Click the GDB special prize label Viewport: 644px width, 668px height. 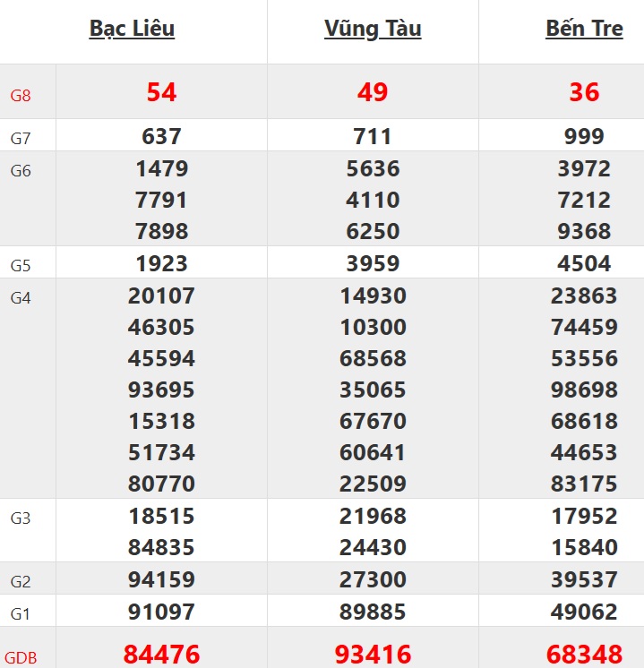21,657
